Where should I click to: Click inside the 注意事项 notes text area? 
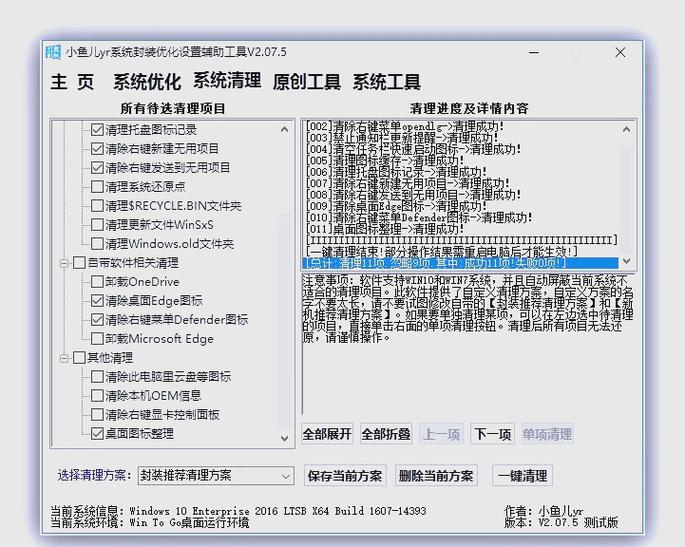click(468, 344)
